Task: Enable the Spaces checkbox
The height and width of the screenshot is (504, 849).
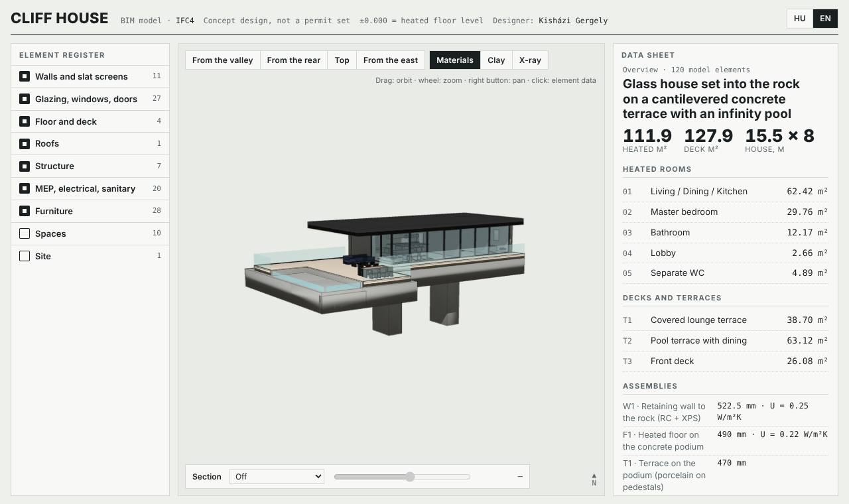Action: click(x=25, y=233)
